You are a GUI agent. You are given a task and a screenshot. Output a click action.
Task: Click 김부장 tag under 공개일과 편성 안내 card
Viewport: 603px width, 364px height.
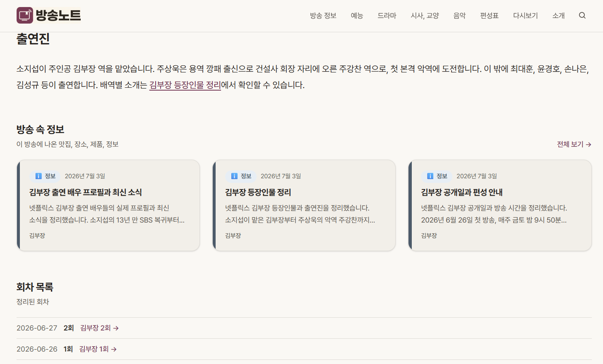[429, 236]
